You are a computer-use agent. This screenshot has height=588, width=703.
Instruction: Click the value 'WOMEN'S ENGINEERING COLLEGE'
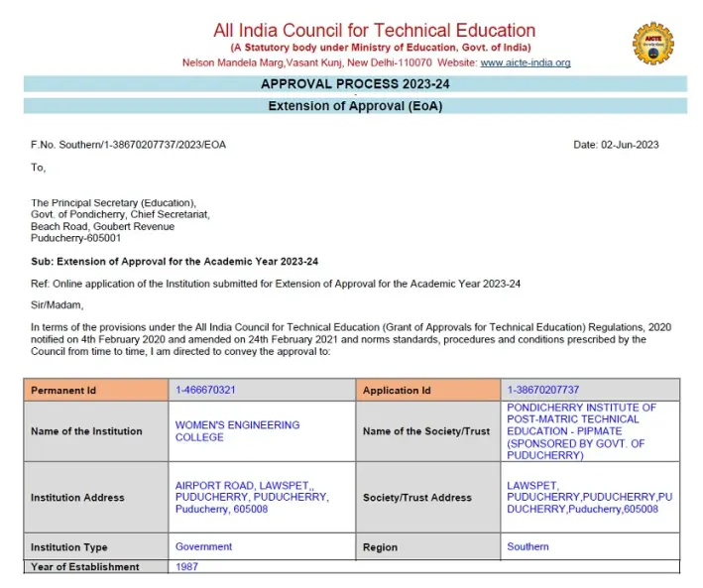click(237, 431)
